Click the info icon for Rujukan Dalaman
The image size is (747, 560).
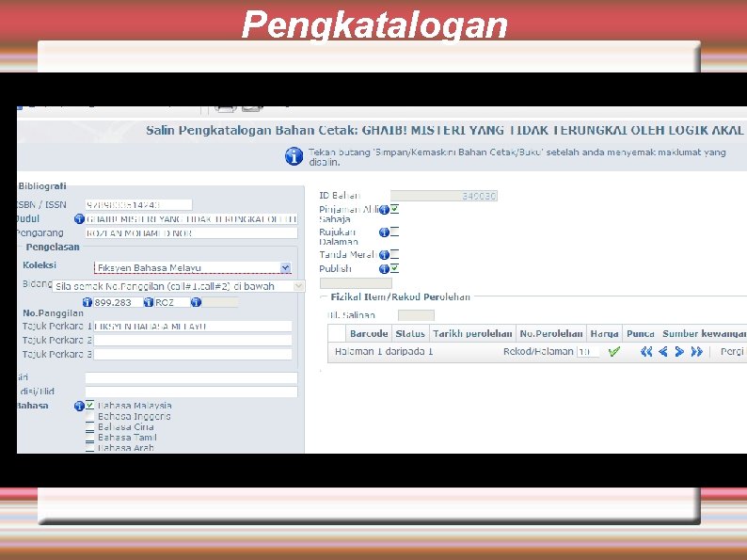[384, 232]
